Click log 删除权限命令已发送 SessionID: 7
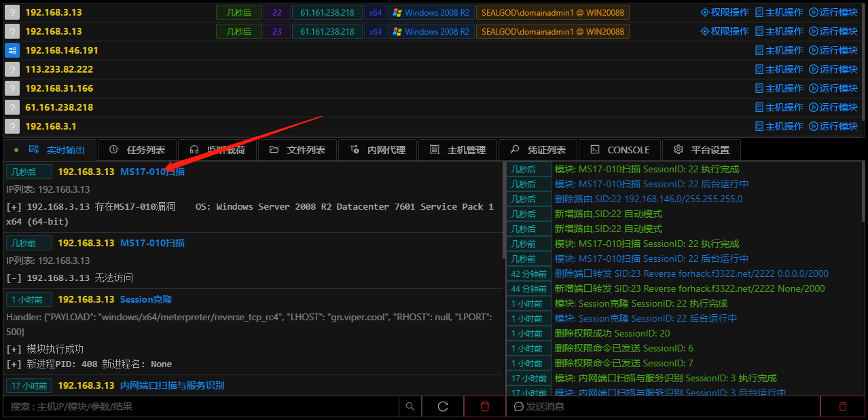The image size is (868, 420). tap(624, 363)
